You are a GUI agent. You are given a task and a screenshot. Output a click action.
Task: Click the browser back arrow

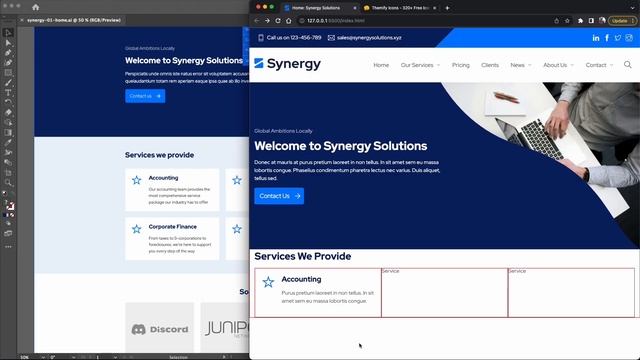(256, 20)
